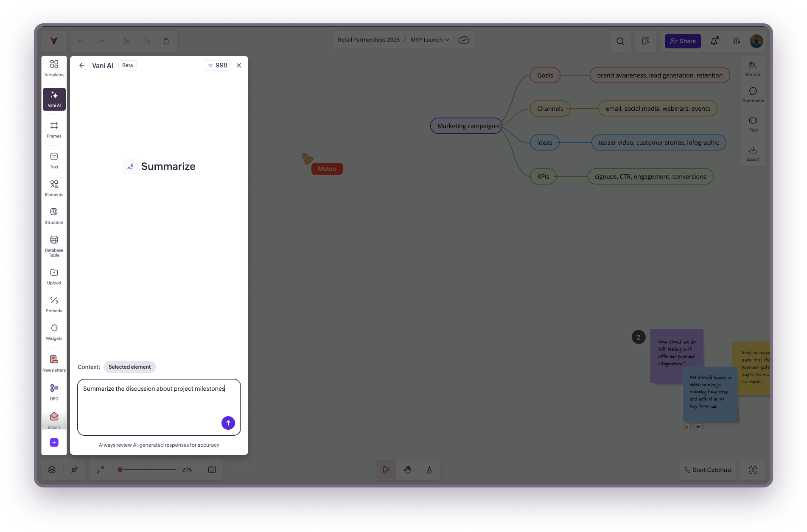Open the layers panel icon

click(x=52, y=470)
